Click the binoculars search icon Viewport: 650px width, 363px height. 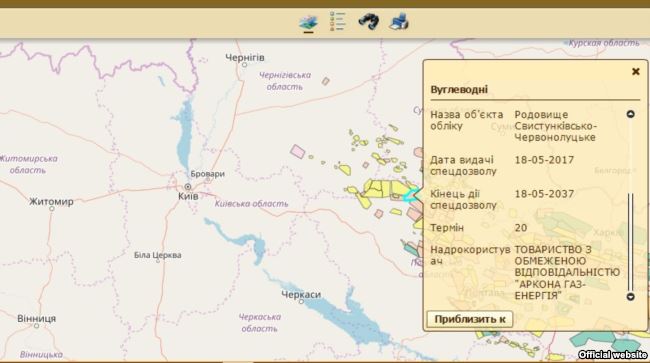(369, 22)
